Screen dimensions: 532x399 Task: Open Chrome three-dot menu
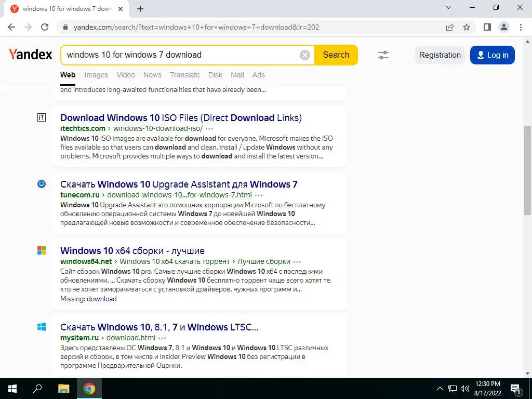(521, 27)
